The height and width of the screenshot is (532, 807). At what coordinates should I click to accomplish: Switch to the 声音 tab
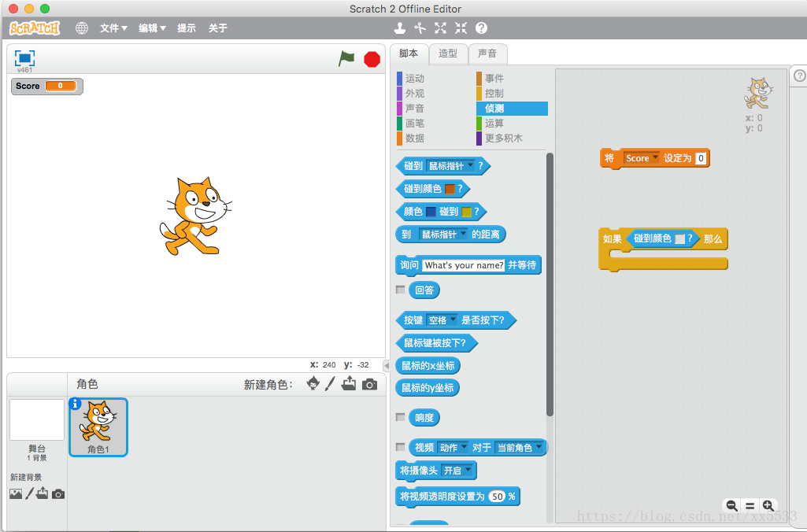tap(487, 54)
